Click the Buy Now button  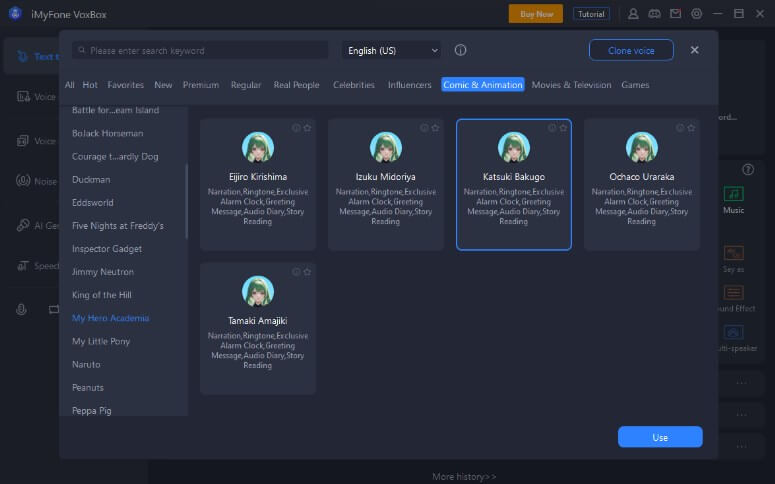click(536, 14)
